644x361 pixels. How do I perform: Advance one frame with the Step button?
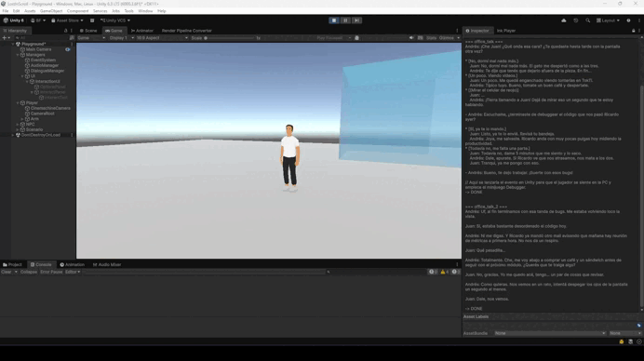tap(357, 20)
